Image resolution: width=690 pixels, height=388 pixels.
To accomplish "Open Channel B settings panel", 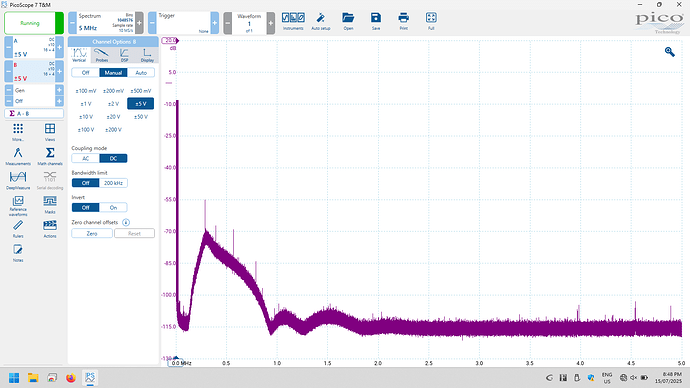I will tap(34, 71).
